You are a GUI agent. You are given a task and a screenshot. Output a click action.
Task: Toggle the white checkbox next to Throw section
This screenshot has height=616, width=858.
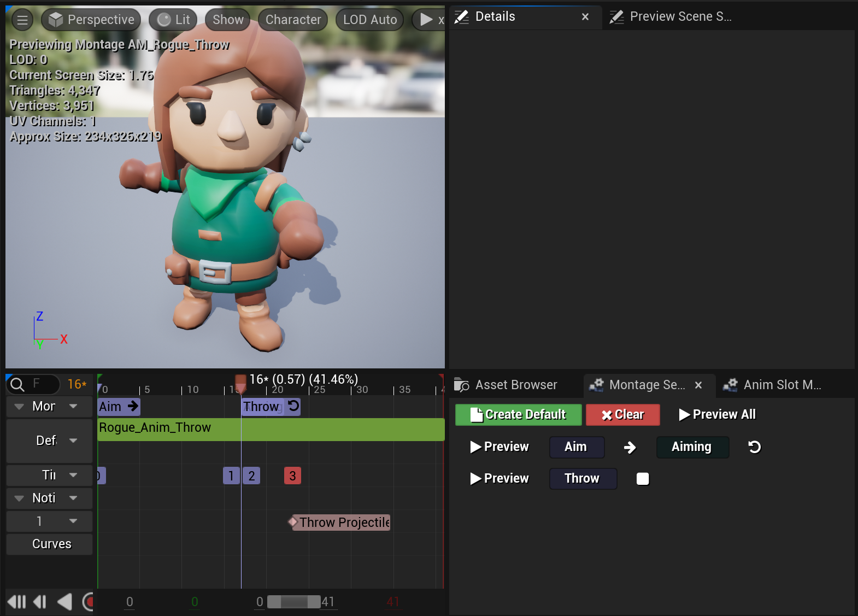643,479
